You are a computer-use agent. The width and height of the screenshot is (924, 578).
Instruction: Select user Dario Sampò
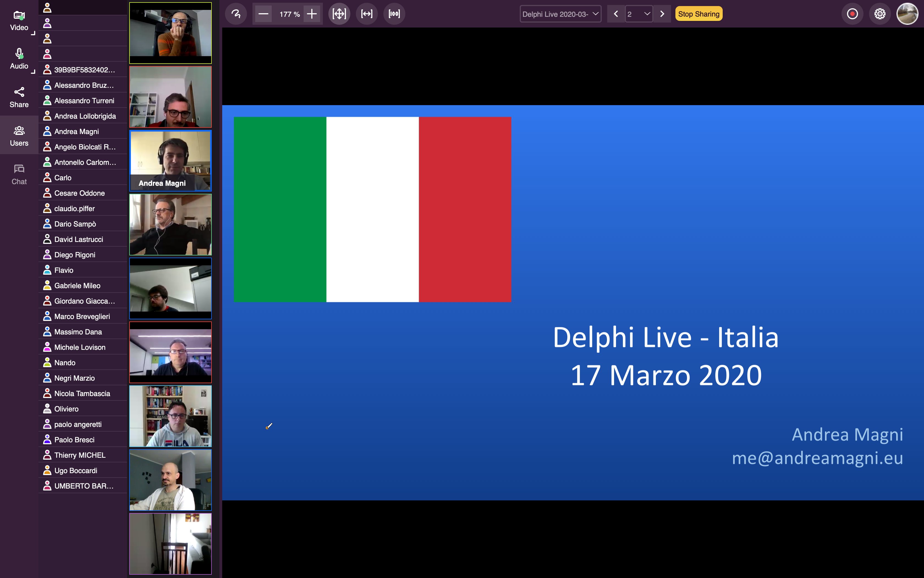coord(83,224)
